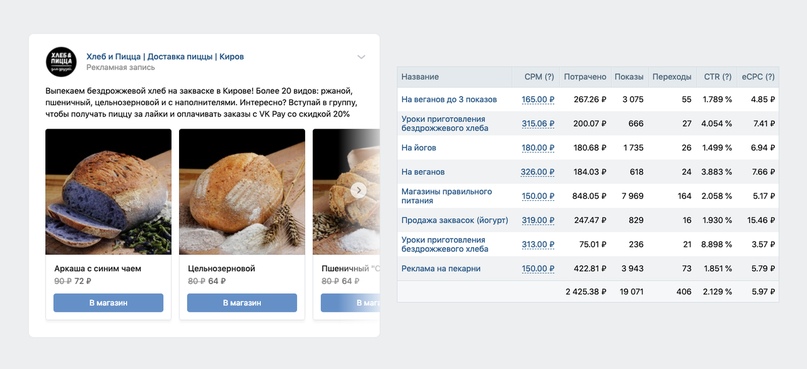
Task: Sort table by CPM (?) column header
Action: 539,77
